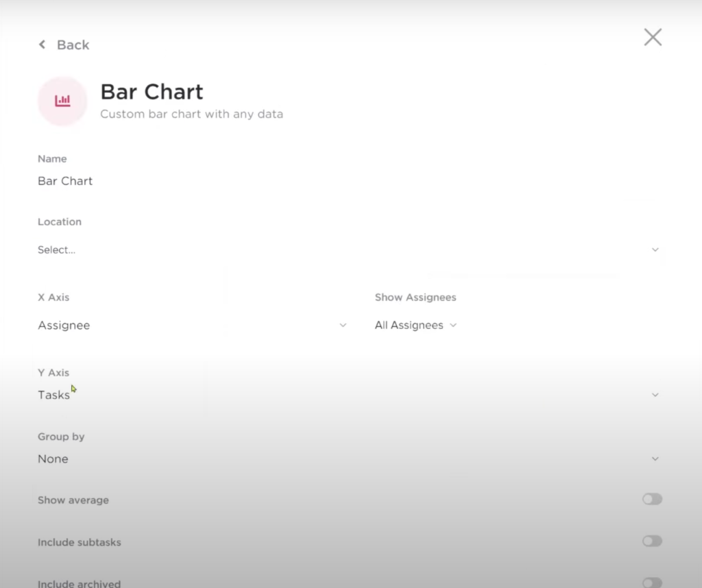
Task: Click the Show average label text
Action: click(73, 500)
